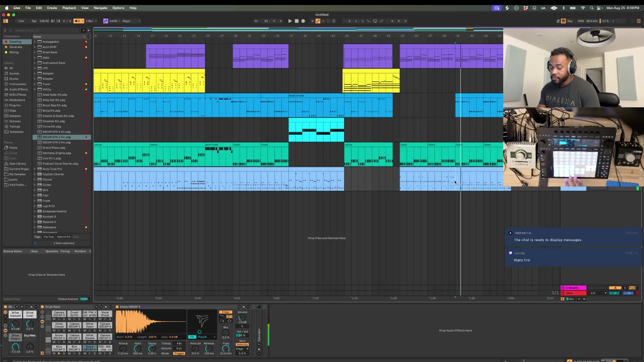Viewport: 644px width, 362px height.
Task: Expand the Utility browser item
Action: click(x=35, y=89)
